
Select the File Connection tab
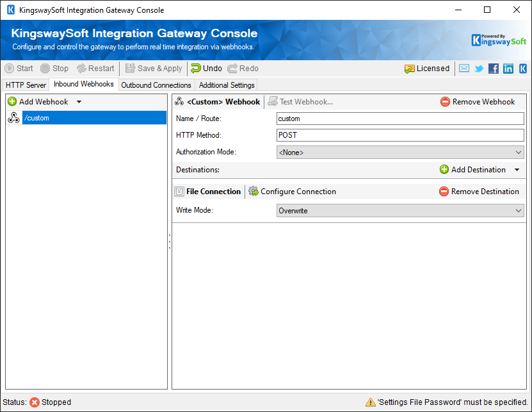pyautogui.click(x=207, y=192)
